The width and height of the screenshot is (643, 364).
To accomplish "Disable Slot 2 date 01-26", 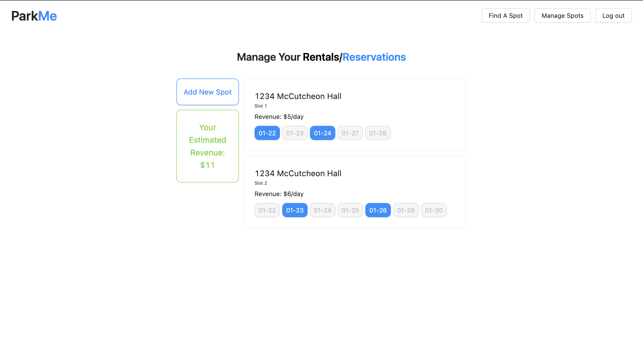I will [x=378, y=210].
